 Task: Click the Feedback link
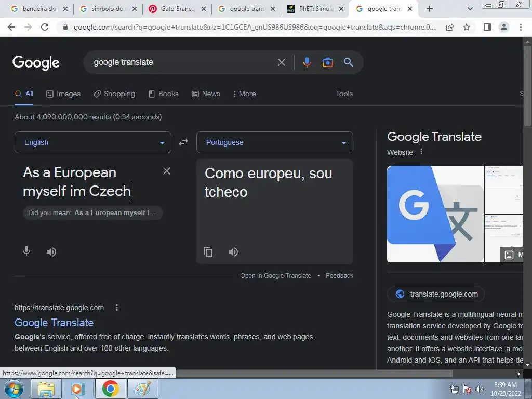pos(339,276)
